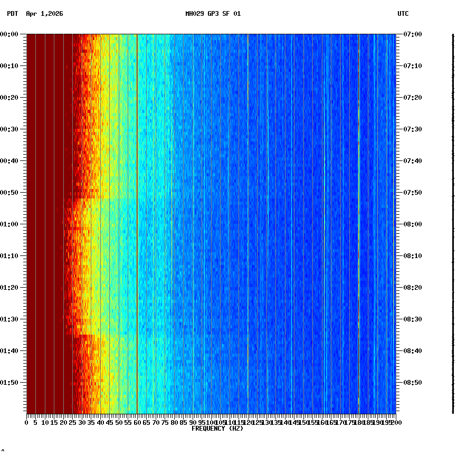Click the 07:00 UTC time tick
This screenshot has width=476, height=456.
(411, 34)
